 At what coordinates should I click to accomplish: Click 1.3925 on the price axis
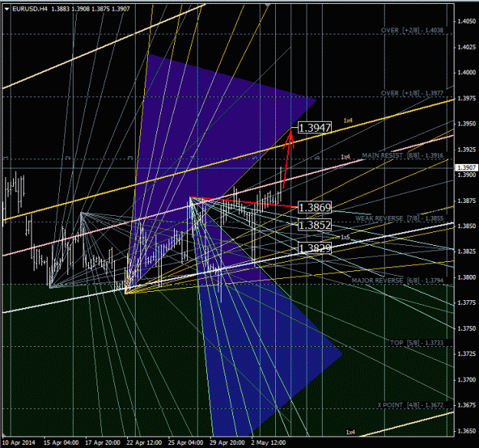(x=467, y=149)
